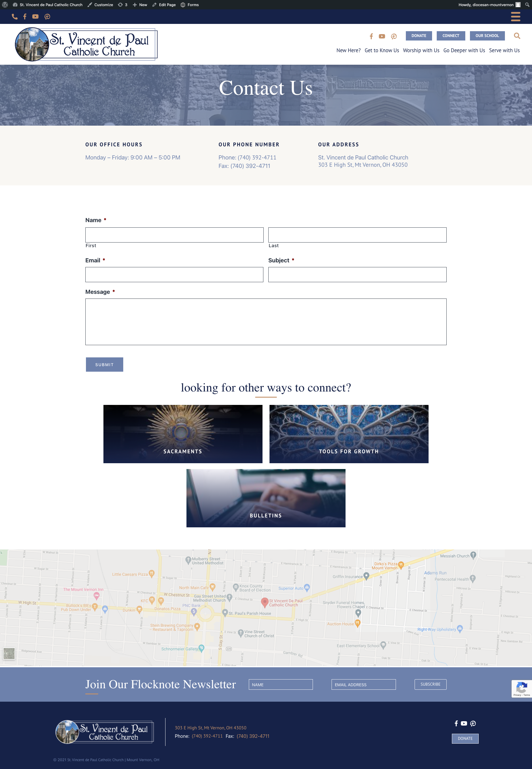Click the Our School button
Viewport: 532px width, 769px height.
pos(487,36)
